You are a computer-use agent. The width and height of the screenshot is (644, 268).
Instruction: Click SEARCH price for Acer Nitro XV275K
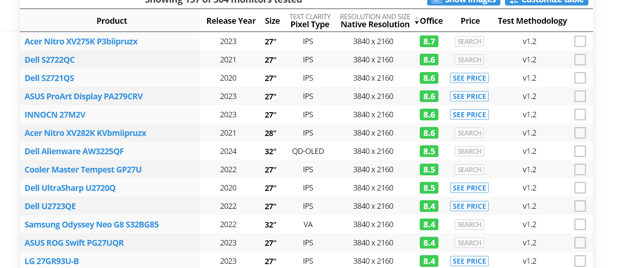(469, 41)
